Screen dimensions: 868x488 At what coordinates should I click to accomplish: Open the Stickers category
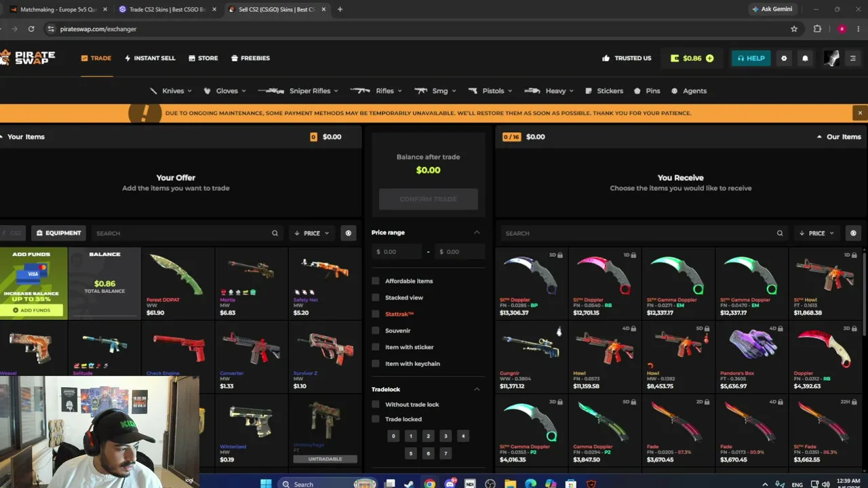[603, 91]
